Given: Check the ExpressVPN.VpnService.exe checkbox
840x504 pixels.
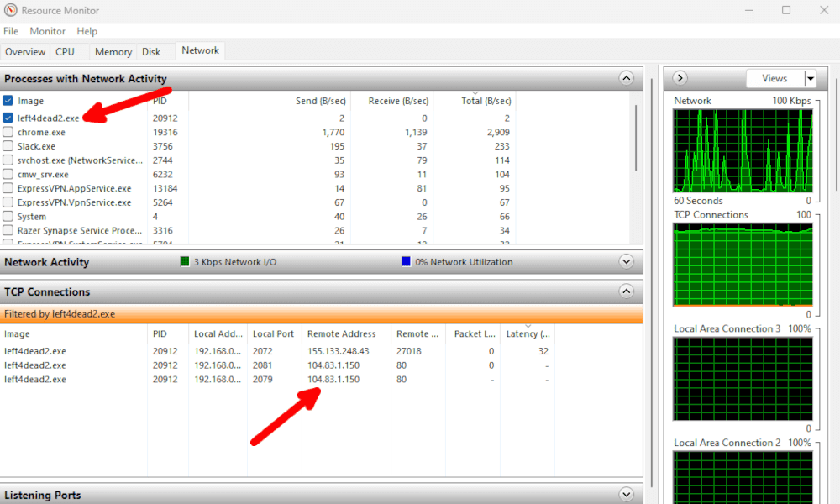Looking at the screenshot, I should [x=8, y=202].
